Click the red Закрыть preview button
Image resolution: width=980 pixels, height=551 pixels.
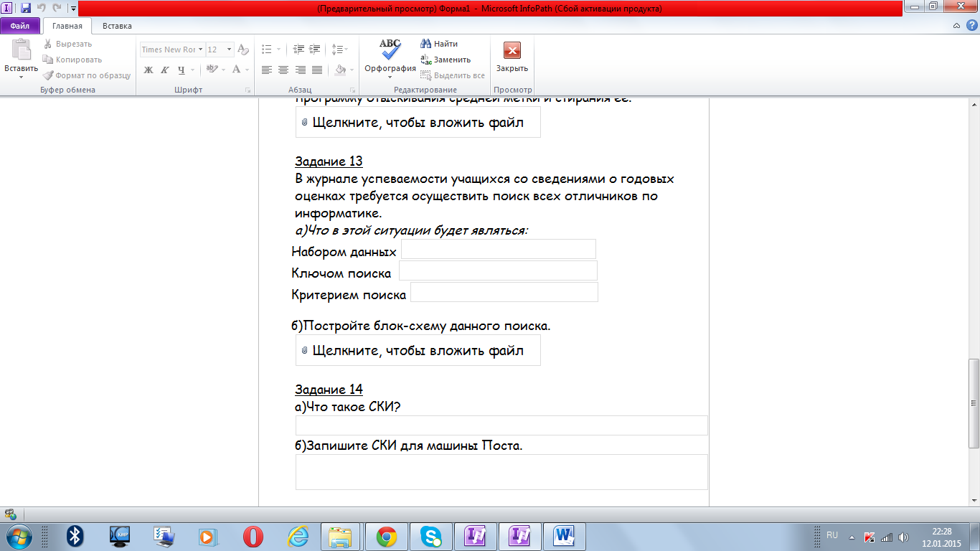coord(512,56)
